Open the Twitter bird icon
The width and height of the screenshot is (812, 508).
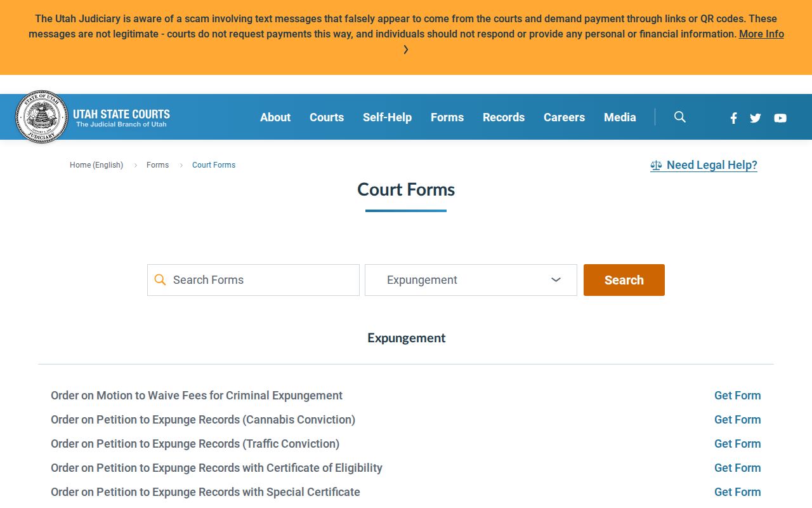(x=755, y=117)
